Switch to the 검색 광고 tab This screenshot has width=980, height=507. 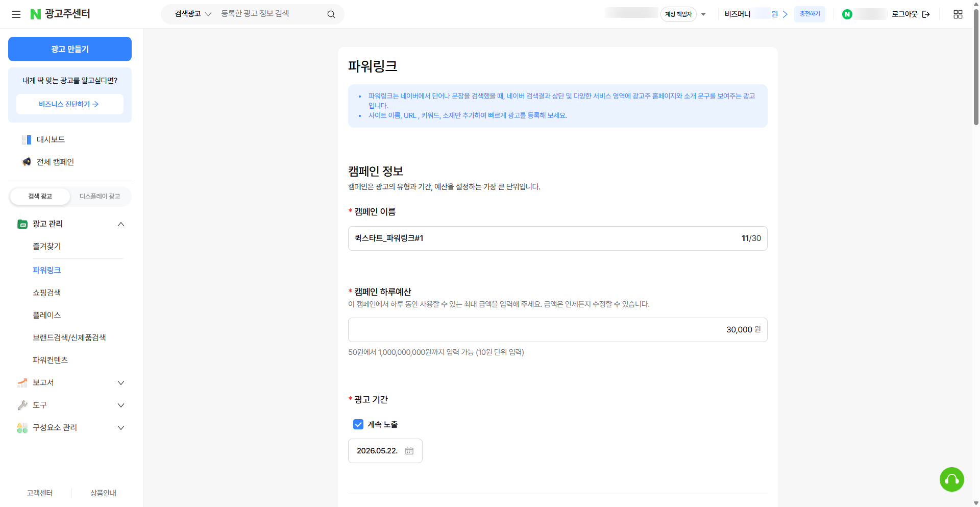tap(40, 196)
